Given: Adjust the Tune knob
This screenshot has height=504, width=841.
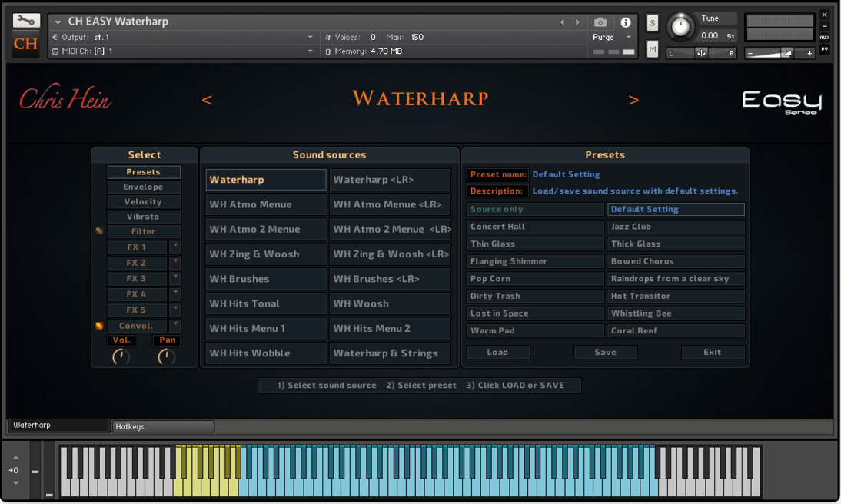Looking at the screenshot, I should click(680, 26).
